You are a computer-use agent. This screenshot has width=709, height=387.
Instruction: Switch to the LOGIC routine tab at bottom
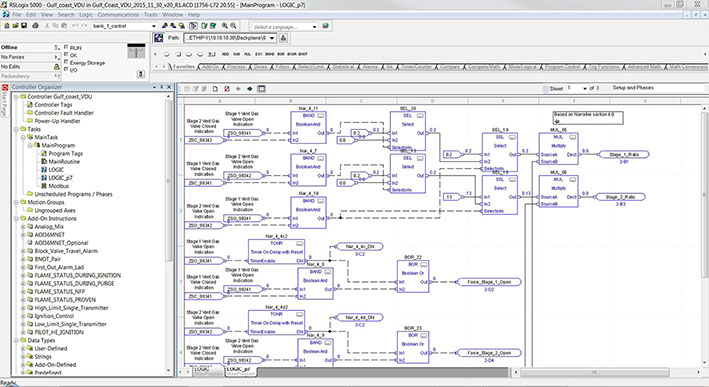pyautogui.click(x=201, y=371)
